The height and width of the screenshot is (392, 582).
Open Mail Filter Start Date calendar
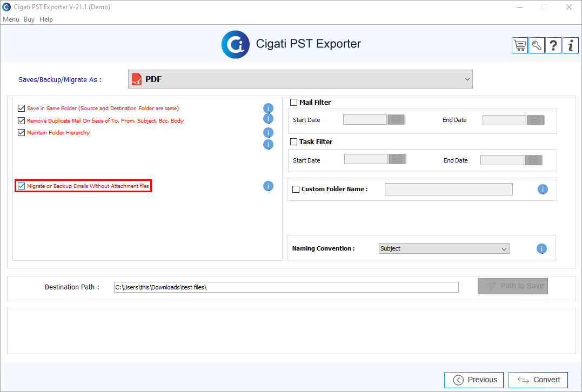(x=397, y=120)
